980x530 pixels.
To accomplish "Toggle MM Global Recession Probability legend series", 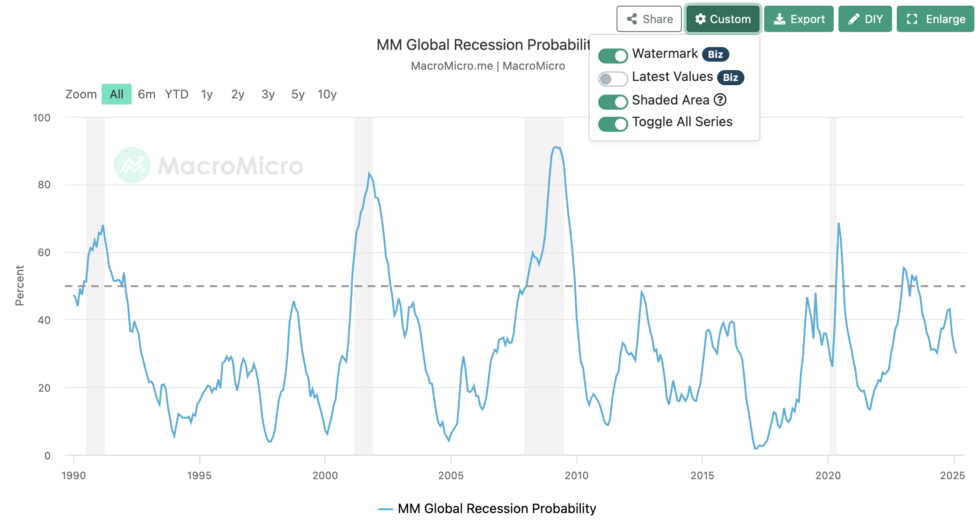I will click(x=487, y=508).
